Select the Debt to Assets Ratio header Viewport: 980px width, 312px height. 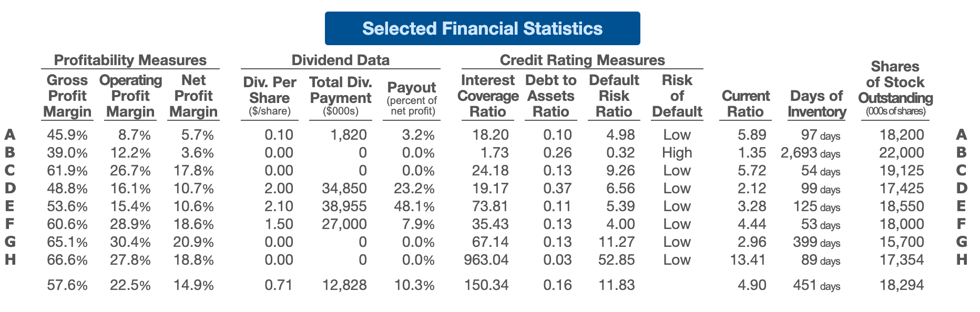click(551, 96)
